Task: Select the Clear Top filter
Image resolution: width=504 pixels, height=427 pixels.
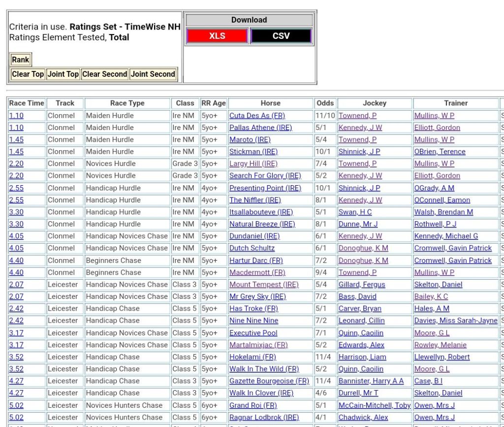Action: [28, 74]
